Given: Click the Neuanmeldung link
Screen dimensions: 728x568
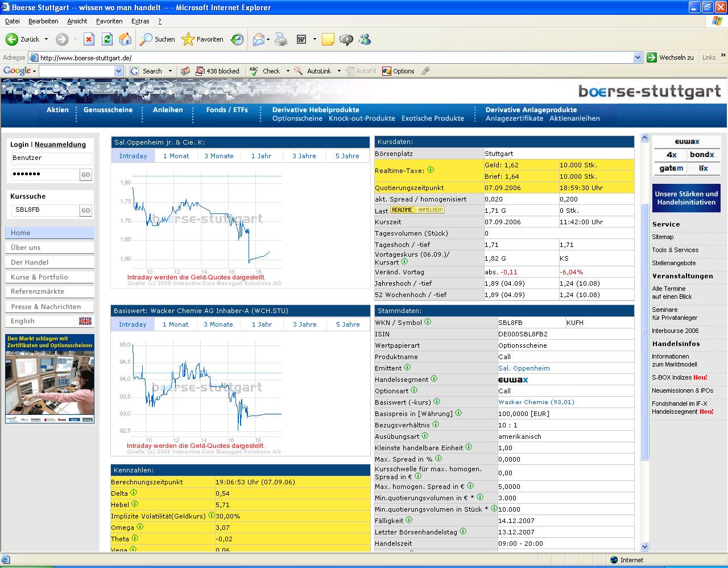Looking at the screenshot, I should pyautogui.click(x=60, y=145).
